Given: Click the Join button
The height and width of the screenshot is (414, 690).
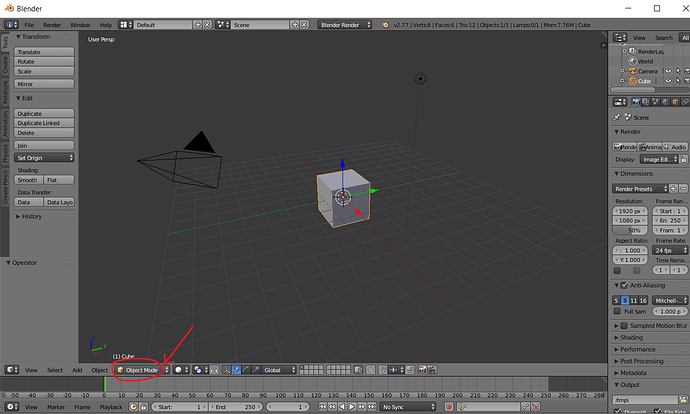Looking at the screenshot, I should [x=44, y=146].
